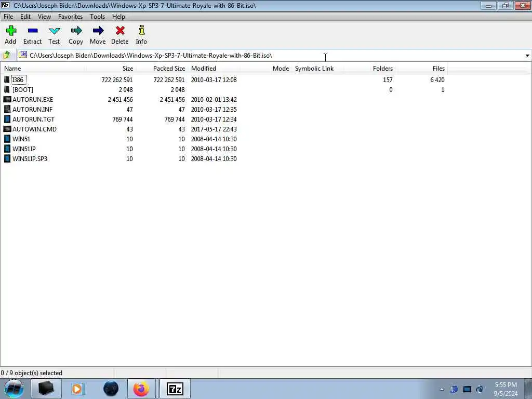Click the 0 / 9 object(s) selected status
The width and height of the screenshot is (532, 399).
click(32, 373)
